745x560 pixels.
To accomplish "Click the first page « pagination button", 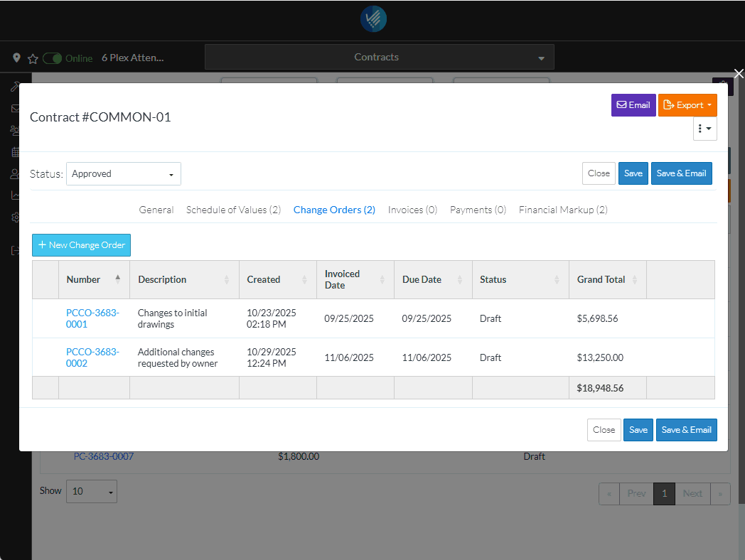I will tap(609, 494).
